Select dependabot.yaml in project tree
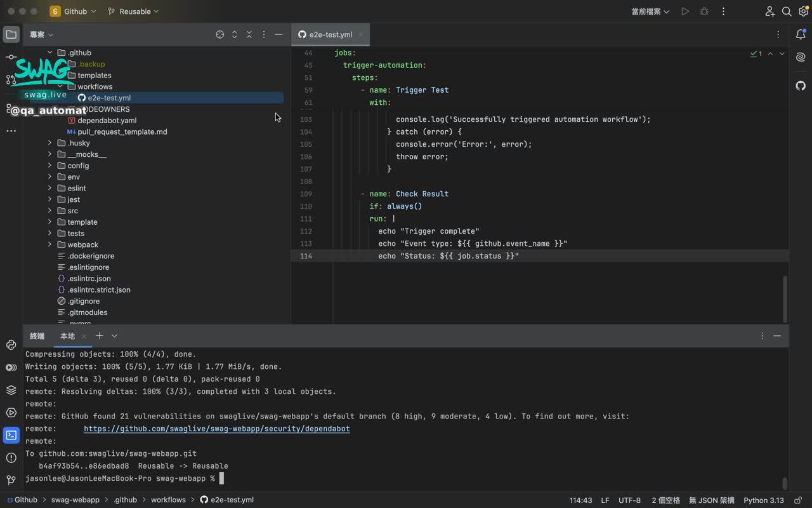 pos(107,121)
